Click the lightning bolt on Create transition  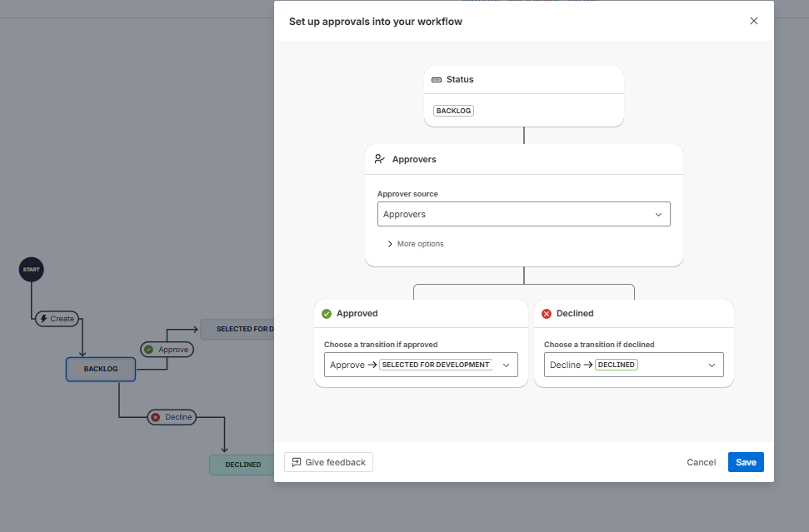(x=43, y=319)
